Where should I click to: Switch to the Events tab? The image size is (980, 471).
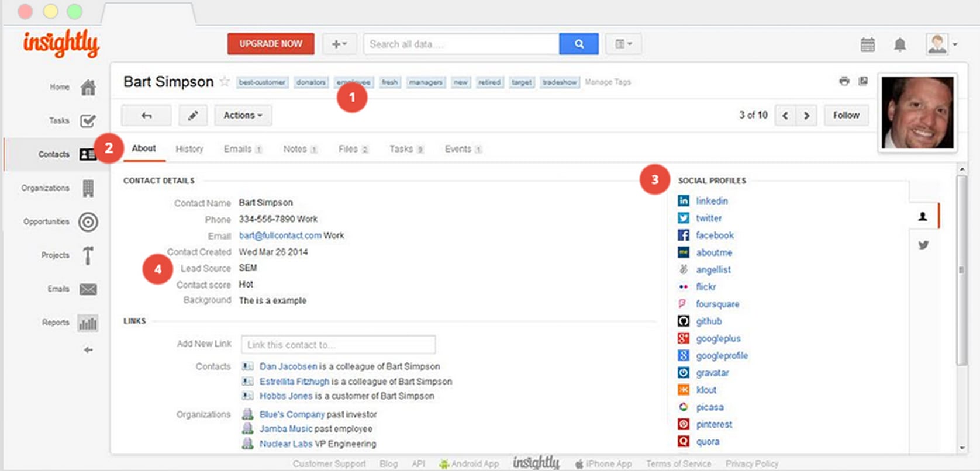[x=463, y=149]
